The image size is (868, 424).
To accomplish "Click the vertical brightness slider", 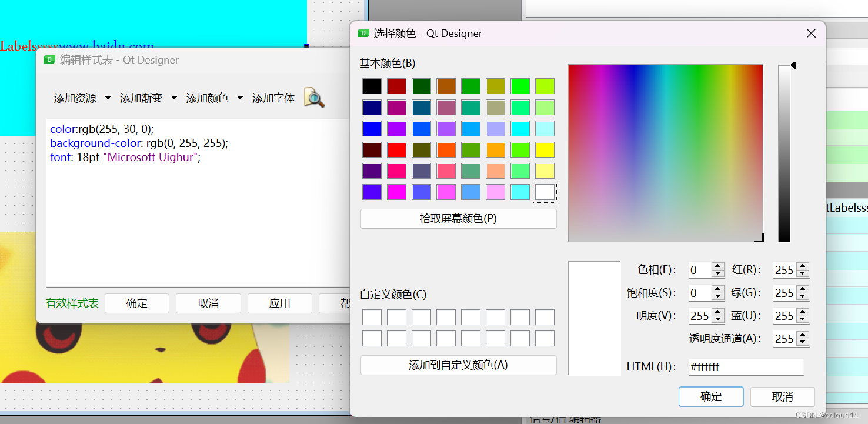I will point(784,153).
